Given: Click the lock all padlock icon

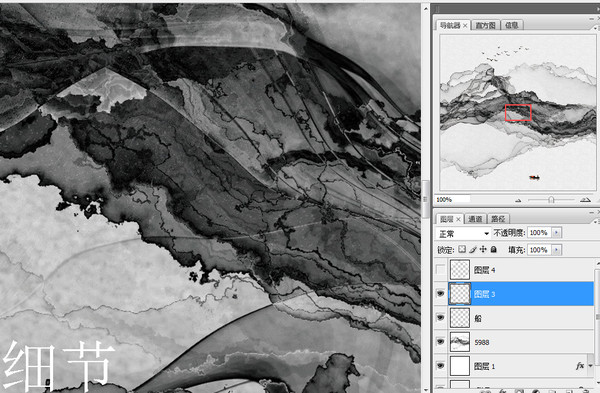Looking at the screenshot, I should pyautogui.click(x=494, y=249).
